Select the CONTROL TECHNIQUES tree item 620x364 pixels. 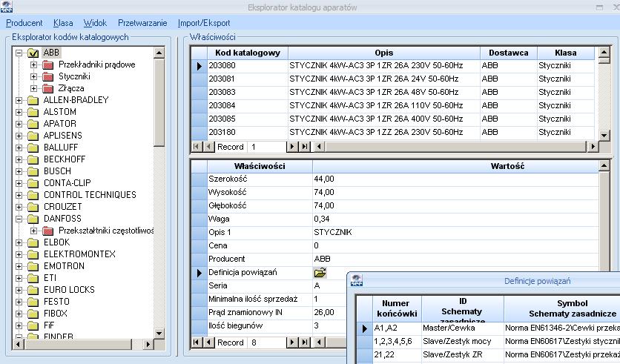[90, 195]
